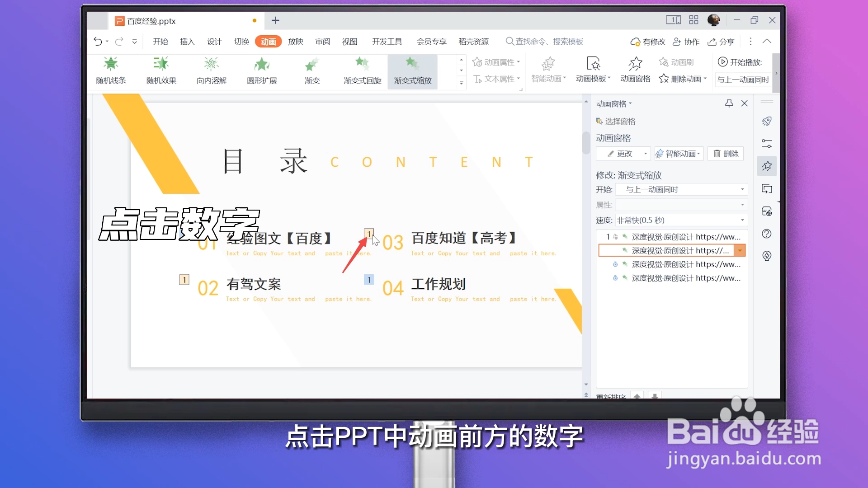Open the 开发工具 tab

(x=387, y=42)
